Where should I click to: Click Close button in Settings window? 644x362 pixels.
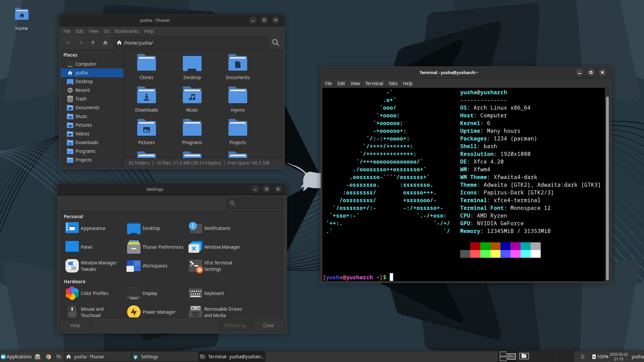coord(268,325)
